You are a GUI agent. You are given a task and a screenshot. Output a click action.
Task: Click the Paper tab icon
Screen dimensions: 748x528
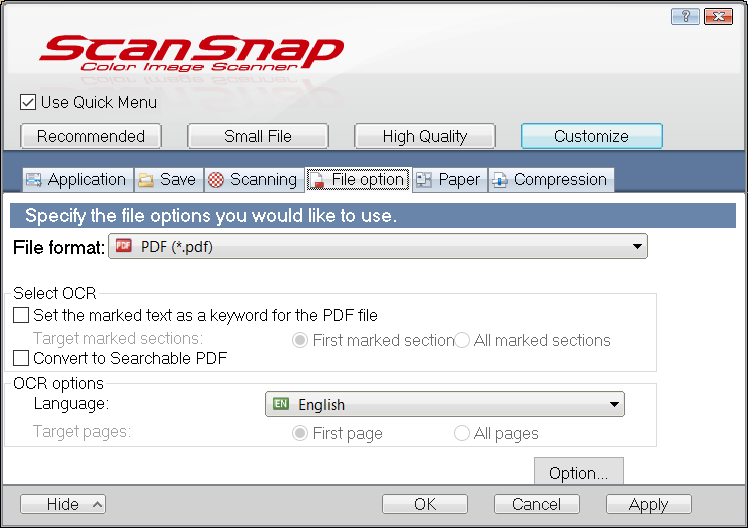click(x=424, y=180)
